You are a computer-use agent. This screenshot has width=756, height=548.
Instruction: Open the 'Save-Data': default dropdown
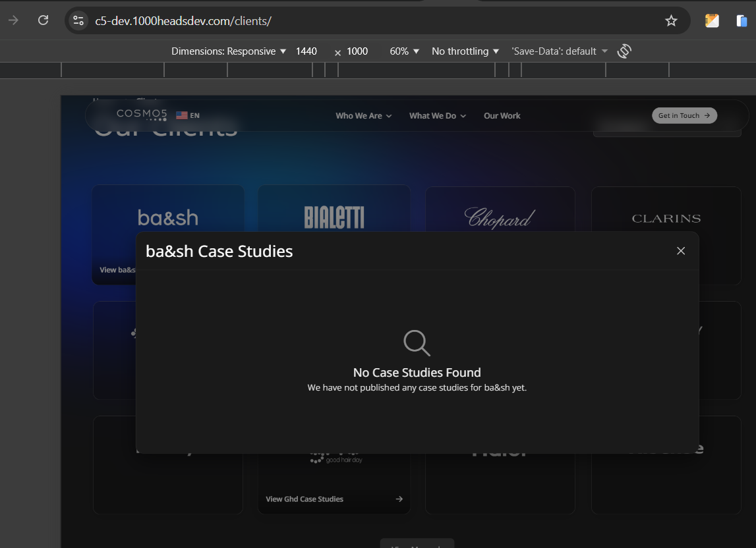[560, 51]
